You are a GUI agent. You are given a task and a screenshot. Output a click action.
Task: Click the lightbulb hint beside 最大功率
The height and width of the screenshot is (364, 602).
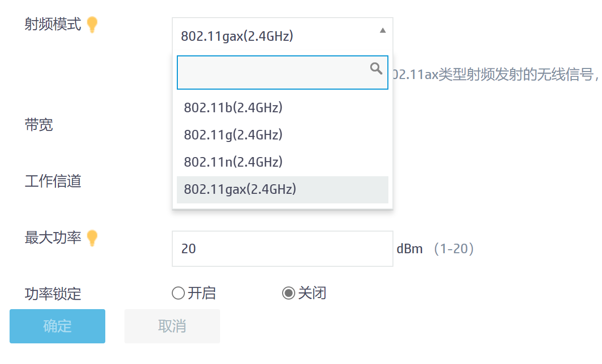[92, 238]
